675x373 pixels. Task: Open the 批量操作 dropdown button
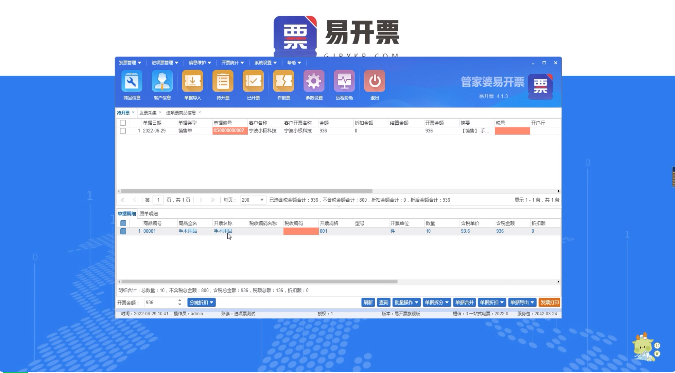[406, 302]
